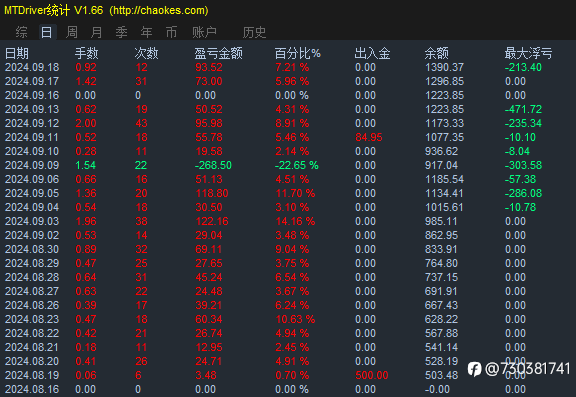
Task: Switch to the 季 quarterly tab
Action: [122, 32]
